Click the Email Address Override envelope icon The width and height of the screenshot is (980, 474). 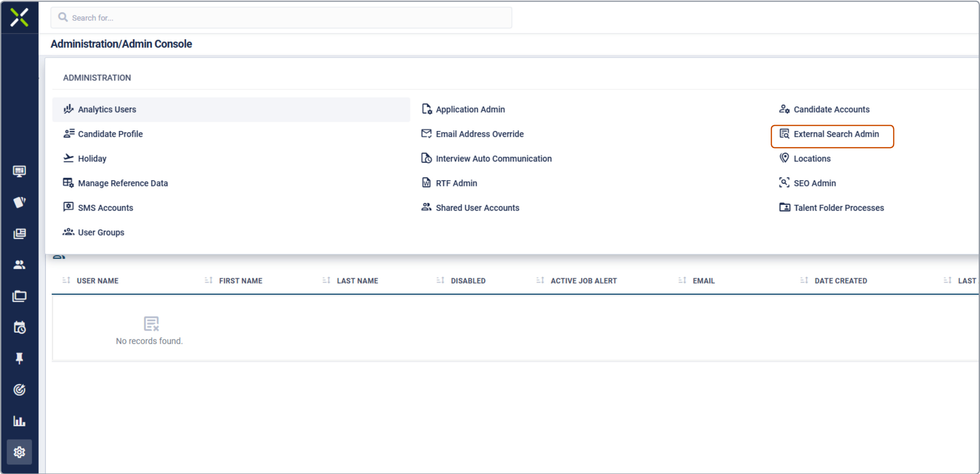click(426, 133)
